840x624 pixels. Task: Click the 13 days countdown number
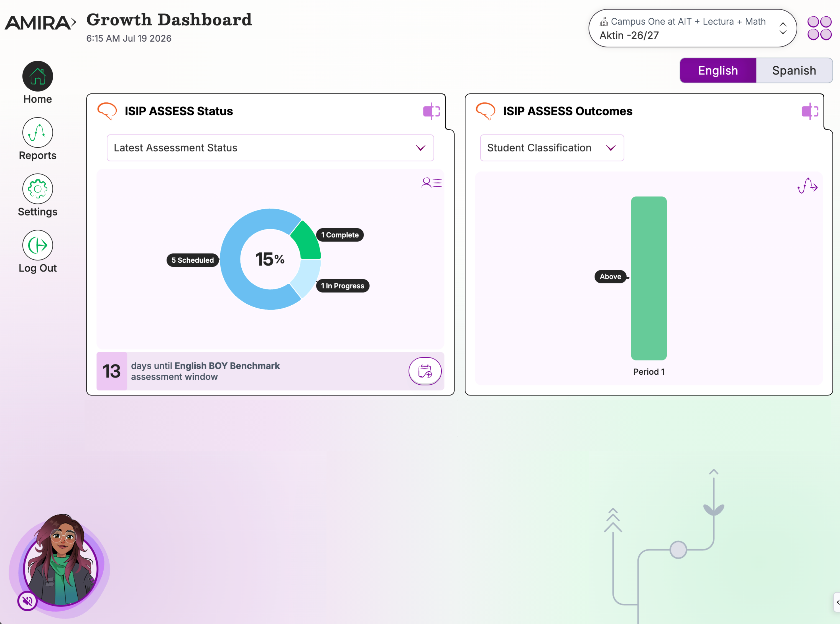click(112, 371)
